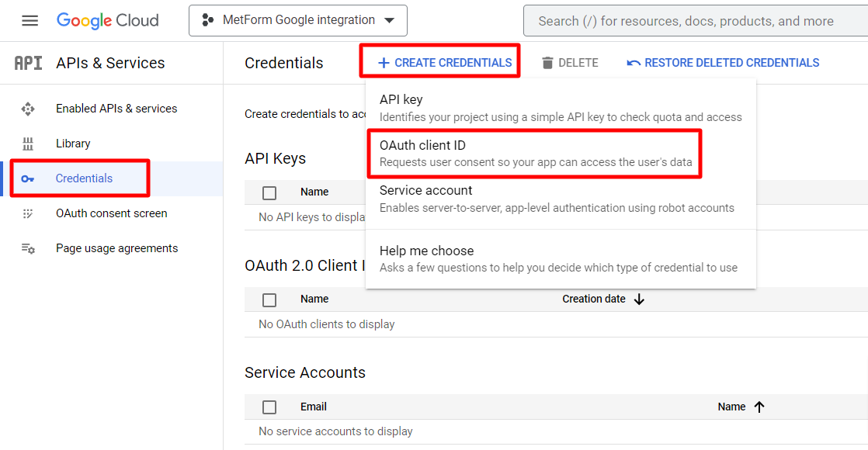Click the Credentials key icon

click(28, 178)
